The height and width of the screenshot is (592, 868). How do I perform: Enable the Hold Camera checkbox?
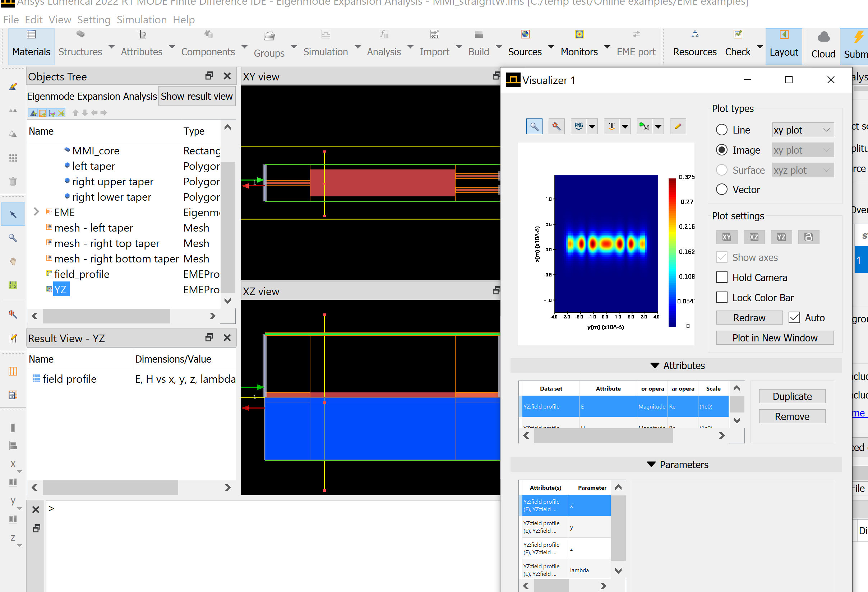[721, 278]
